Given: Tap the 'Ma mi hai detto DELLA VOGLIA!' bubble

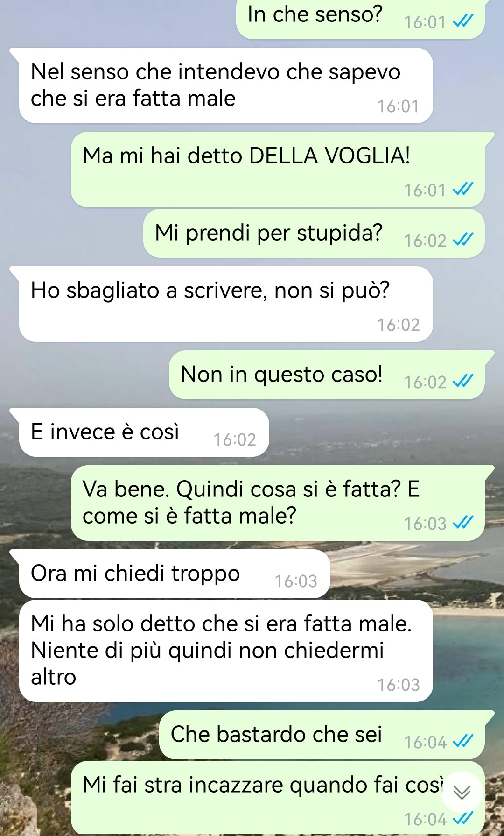Looking at the screenshot, I should click(x=278, y=170).
